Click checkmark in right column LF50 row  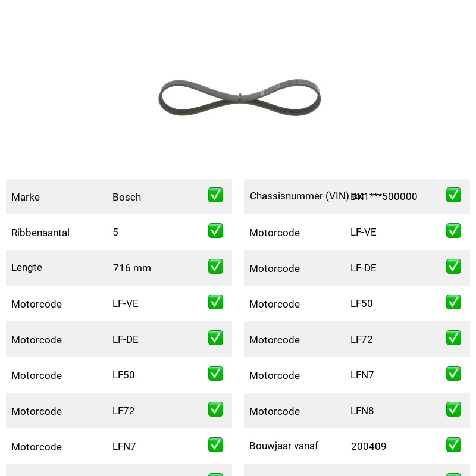453,302
